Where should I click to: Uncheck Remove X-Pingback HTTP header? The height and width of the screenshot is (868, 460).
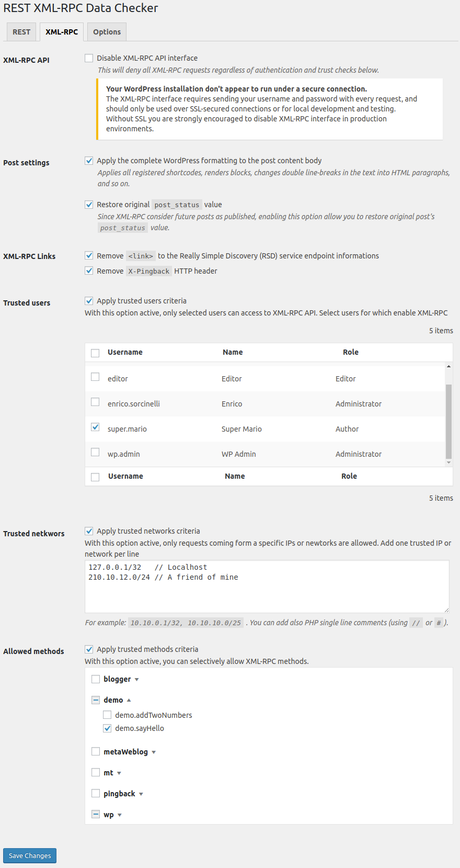pos(89,271)
